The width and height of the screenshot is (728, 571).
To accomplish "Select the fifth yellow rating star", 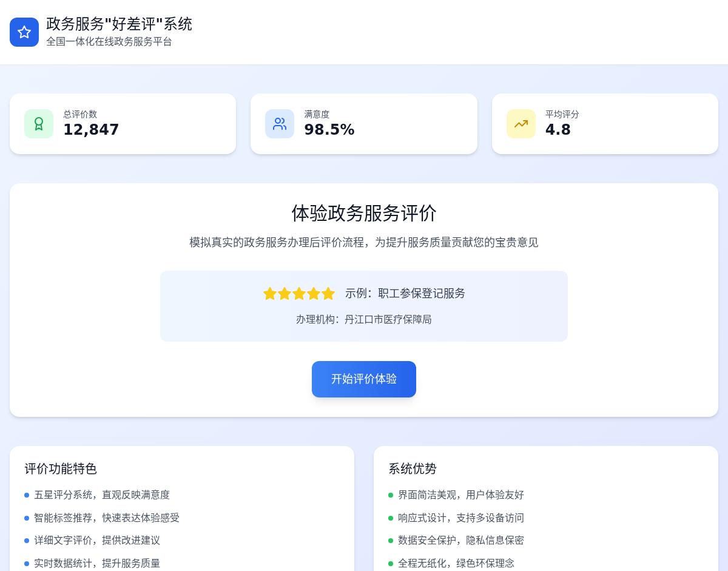I will (x=328, y=294).
